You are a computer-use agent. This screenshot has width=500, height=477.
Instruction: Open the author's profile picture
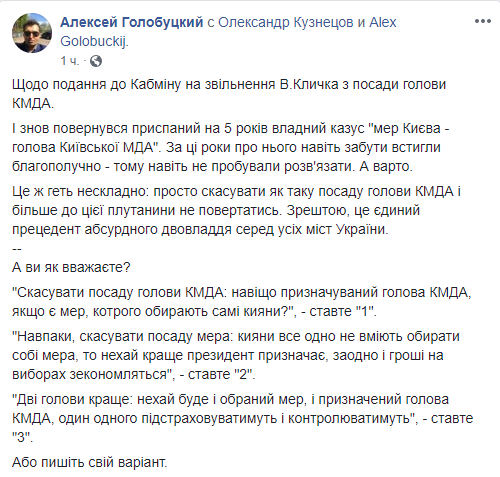point(32,33)
